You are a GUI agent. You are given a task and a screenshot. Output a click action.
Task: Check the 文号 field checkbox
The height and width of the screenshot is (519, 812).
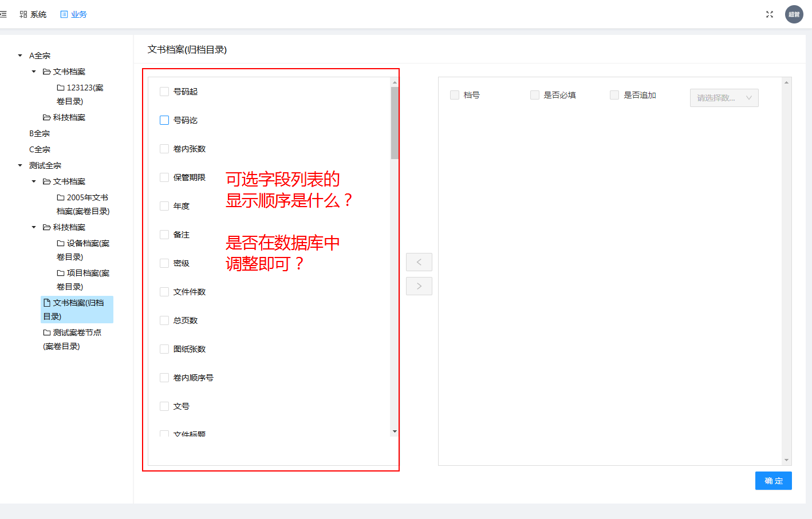164,406
